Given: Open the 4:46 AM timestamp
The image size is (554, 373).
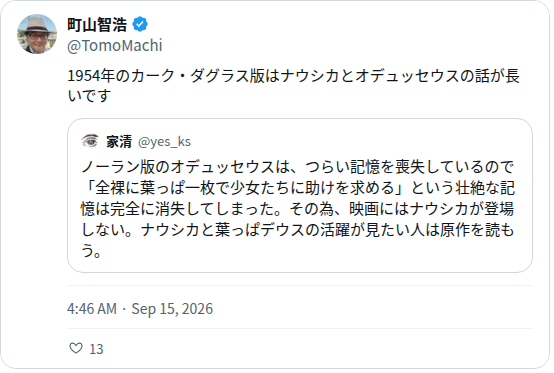Looking at the screenshot, I should 92,309.
